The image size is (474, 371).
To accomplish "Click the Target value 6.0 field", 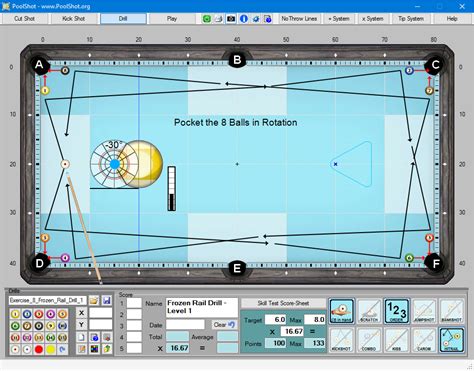I will tap(275, 320).
